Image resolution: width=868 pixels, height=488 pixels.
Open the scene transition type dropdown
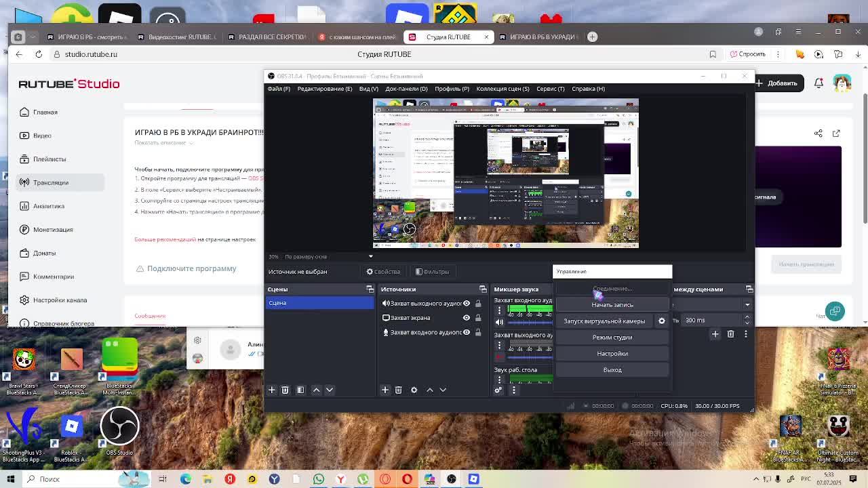pos(747,304)
